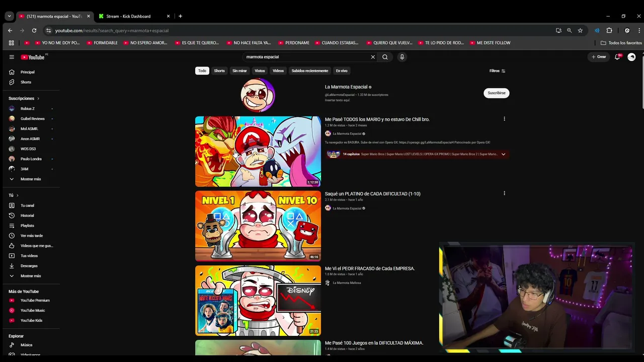This screenshot has height=362, width=644.
Task: Open the account avatar menu
Action: [x=631, y=57]
